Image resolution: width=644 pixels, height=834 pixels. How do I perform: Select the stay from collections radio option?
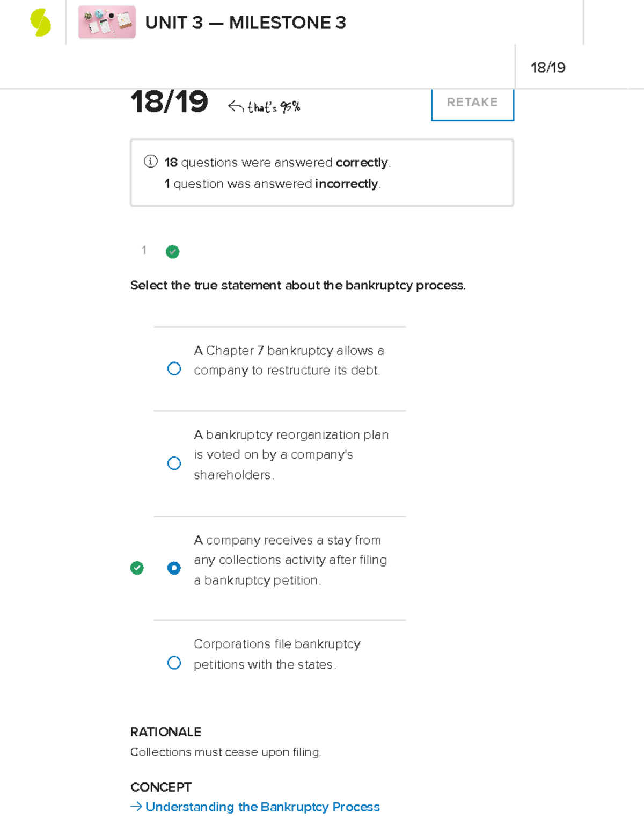point(174,568)
